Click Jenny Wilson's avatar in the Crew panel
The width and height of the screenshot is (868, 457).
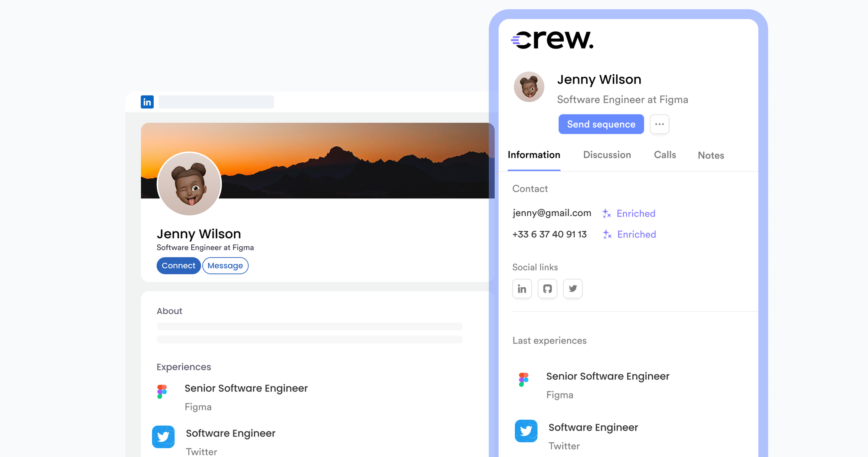click(x=529, y=87)
